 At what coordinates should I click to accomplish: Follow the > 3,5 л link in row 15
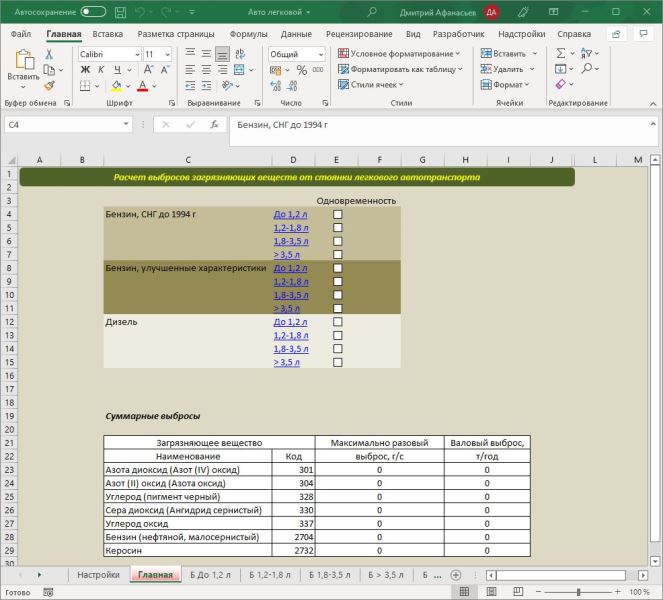(x=286, y=362)
